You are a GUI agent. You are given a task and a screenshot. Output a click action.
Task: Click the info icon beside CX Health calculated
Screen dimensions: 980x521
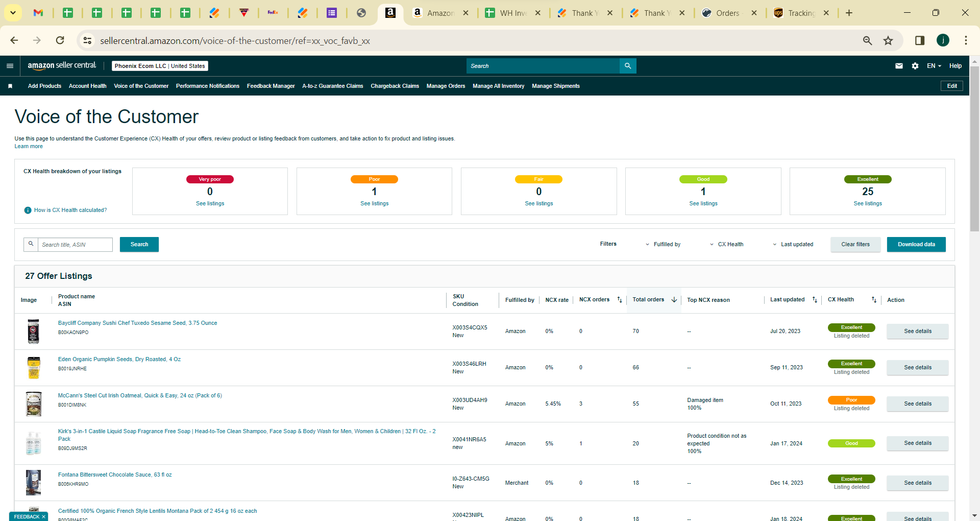(x=28, y=210)
